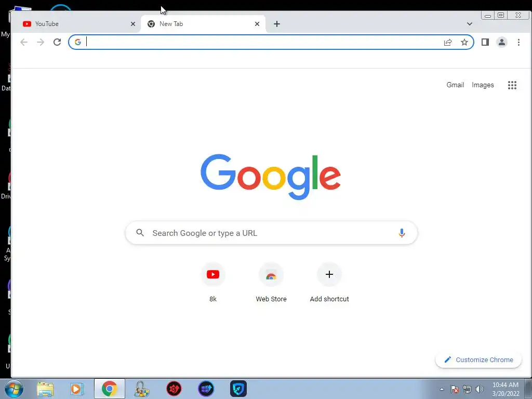Image resolution: width=532 pixels, height=399 pixels.
Task: Switch to the YouTube tab
Action: coord(76,24)
